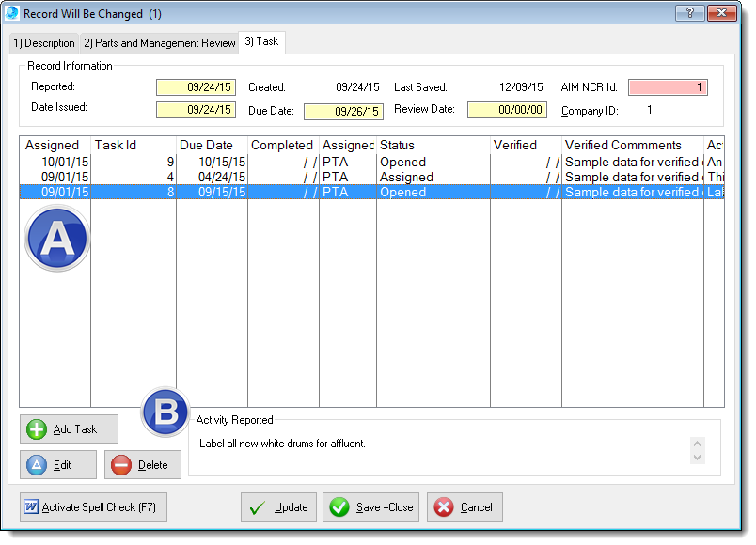Click the pink AIM NCR Id field
This screenshot has height=545, width=756.
(668, 87)
